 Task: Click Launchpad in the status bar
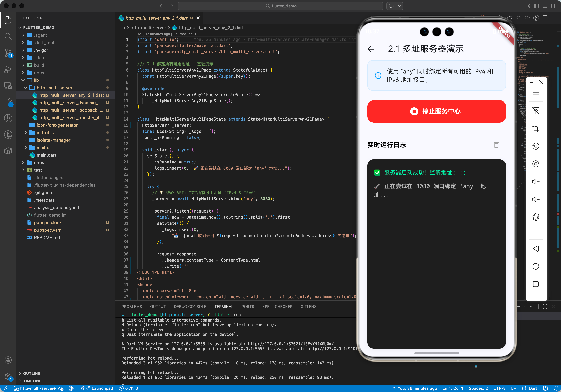102,388
